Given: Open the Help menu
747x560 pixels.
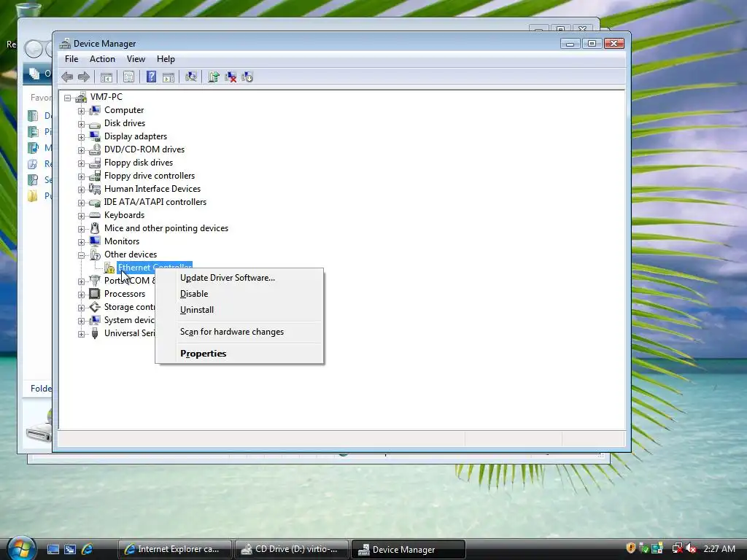Looking at the screenshot, I should (166, 59).
